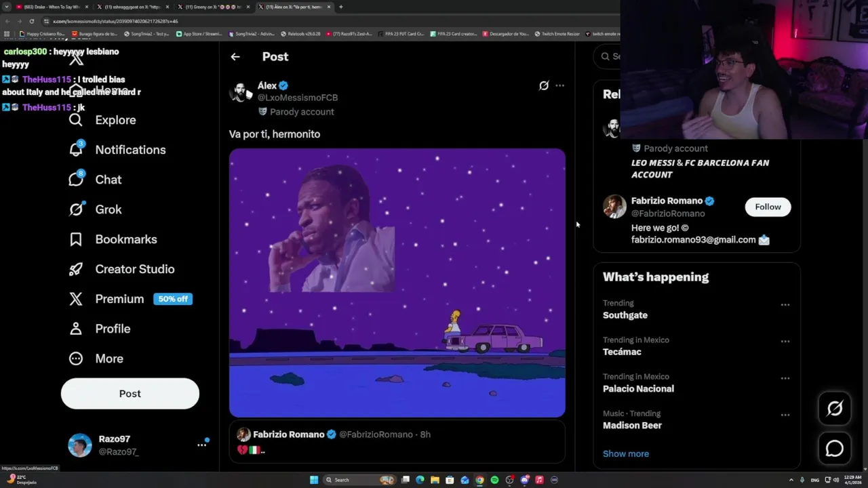The height and width of the screenshot is (488, 868).
Task: Follow Fabrizio Romano
Action: click(768, 207)
